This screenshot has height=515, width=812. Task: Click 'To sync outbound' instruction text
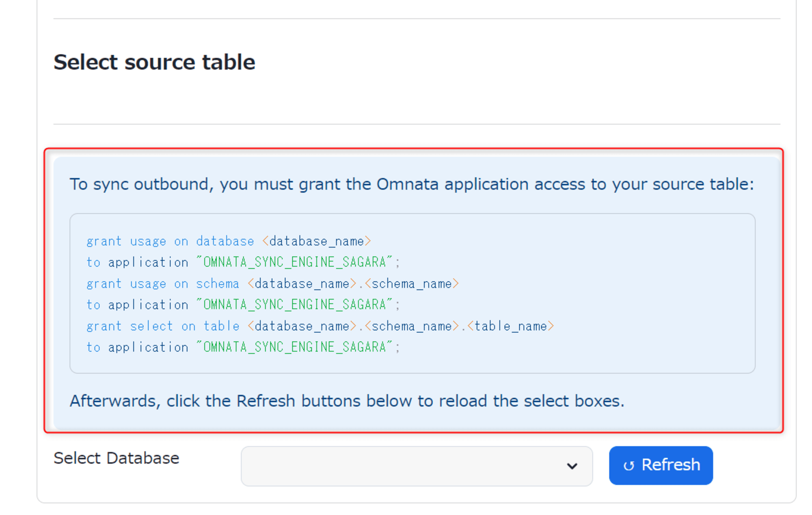[412, 184]
